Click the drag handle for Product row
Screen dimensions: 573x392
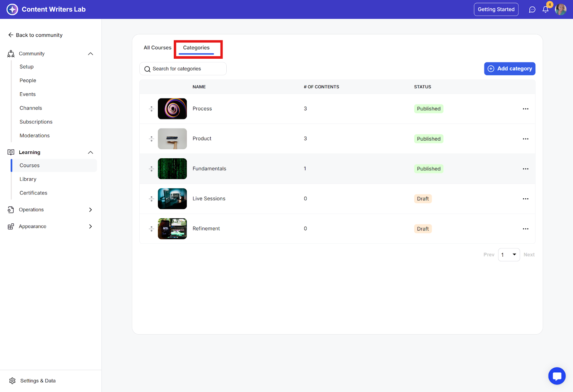click(x=151, y=139)
